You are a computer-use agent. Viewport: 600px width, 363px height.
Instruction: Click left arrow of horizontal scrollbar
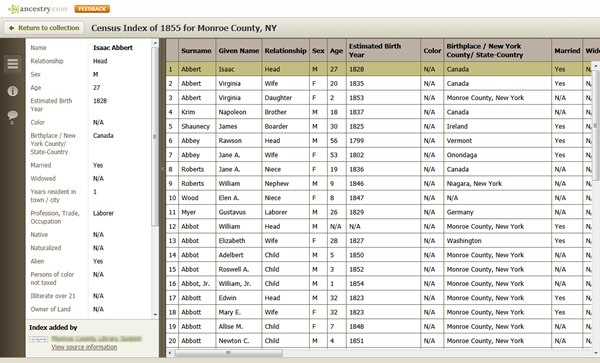coord(170,353)
